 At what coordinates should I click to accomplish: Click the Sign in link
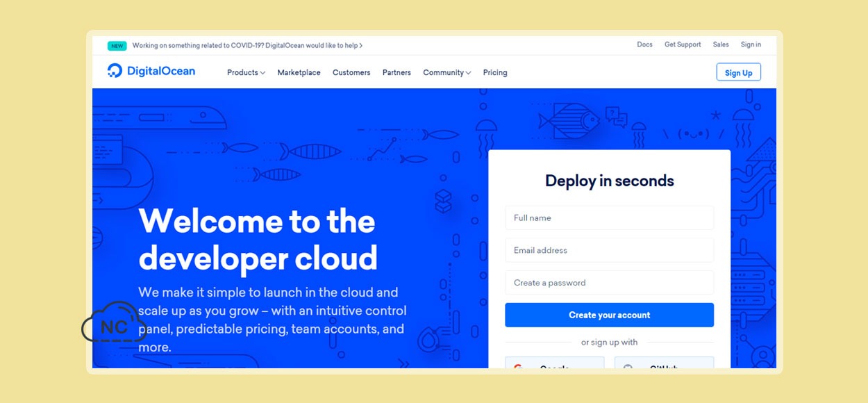coord(751,44)
